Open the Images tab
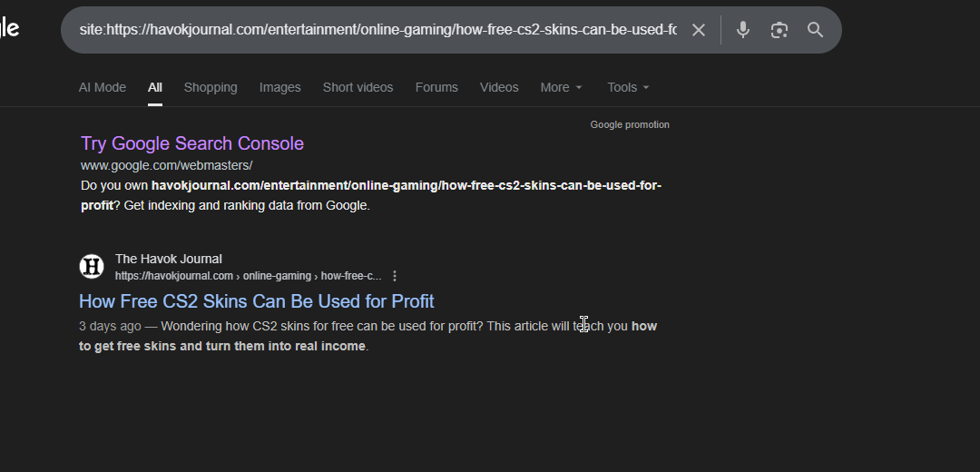Image resolution: width=980 pixels, height=472 pixels. (280, 87)
